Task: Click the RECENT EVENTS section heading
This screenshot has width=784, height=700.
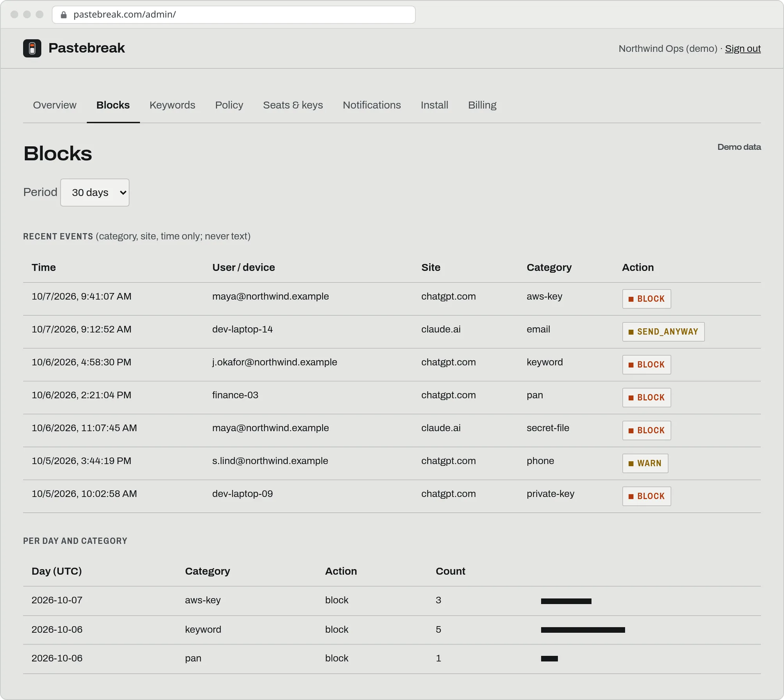Action: (58, 236)
